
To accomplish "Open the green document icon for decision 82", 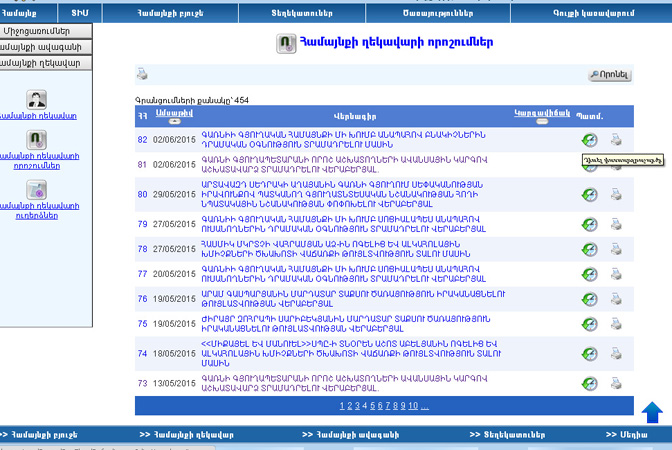I will [x=590, y=140].
